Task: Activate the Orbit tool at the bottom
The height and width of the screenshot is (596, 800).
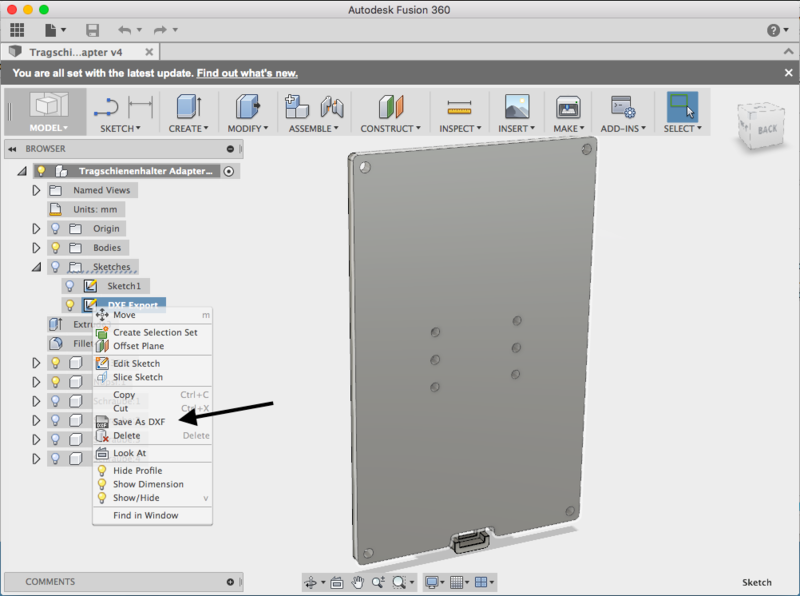Action: coord(313,582)
